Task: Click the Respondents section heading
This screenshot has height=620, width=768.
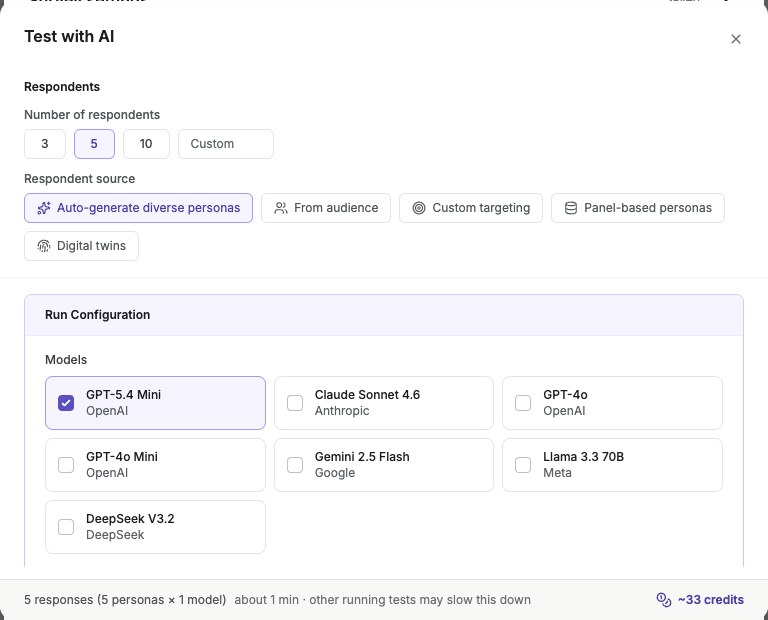Action: 62,87
